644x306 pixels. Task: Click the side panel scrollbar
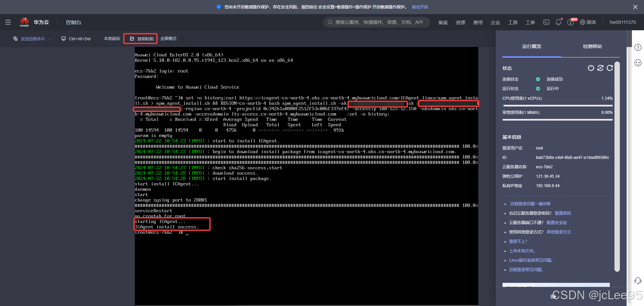click(617, 166)
